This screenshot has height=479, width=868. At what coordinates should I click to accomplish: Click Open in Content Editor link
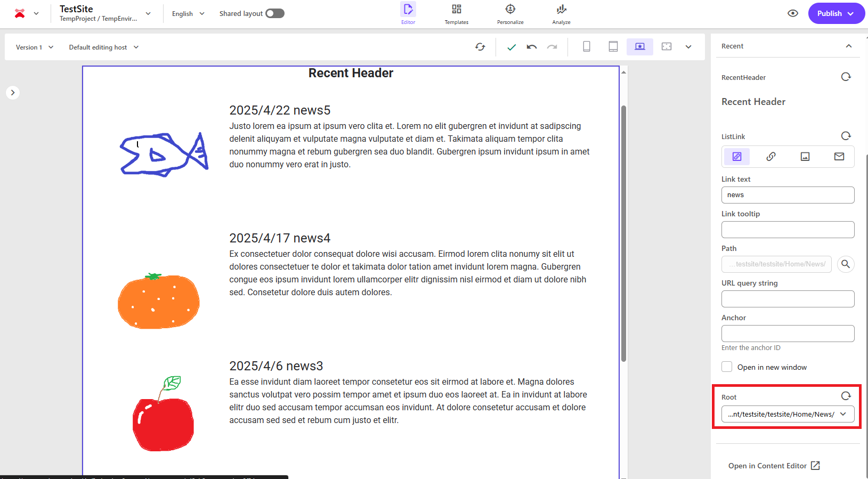point(774,466)
